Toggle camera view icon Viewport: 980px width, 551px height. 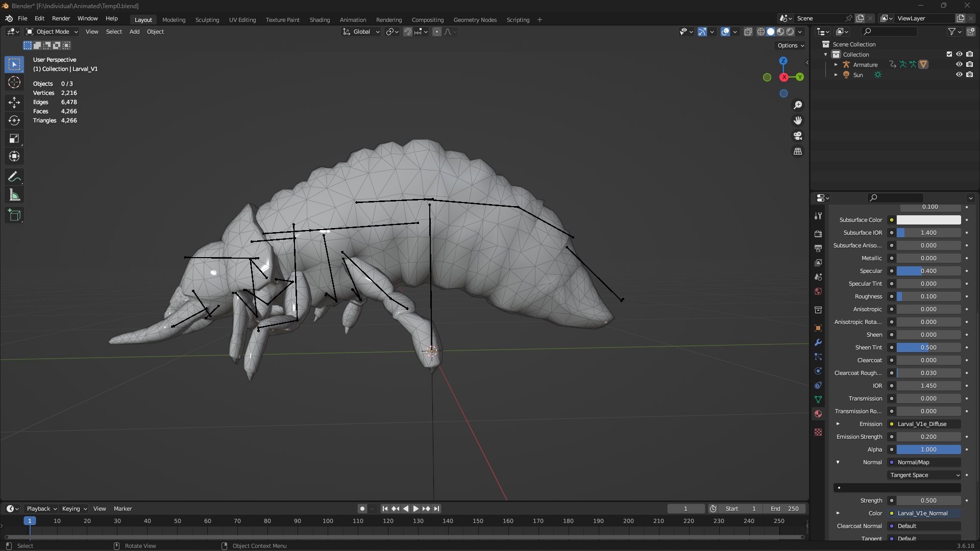798,136
